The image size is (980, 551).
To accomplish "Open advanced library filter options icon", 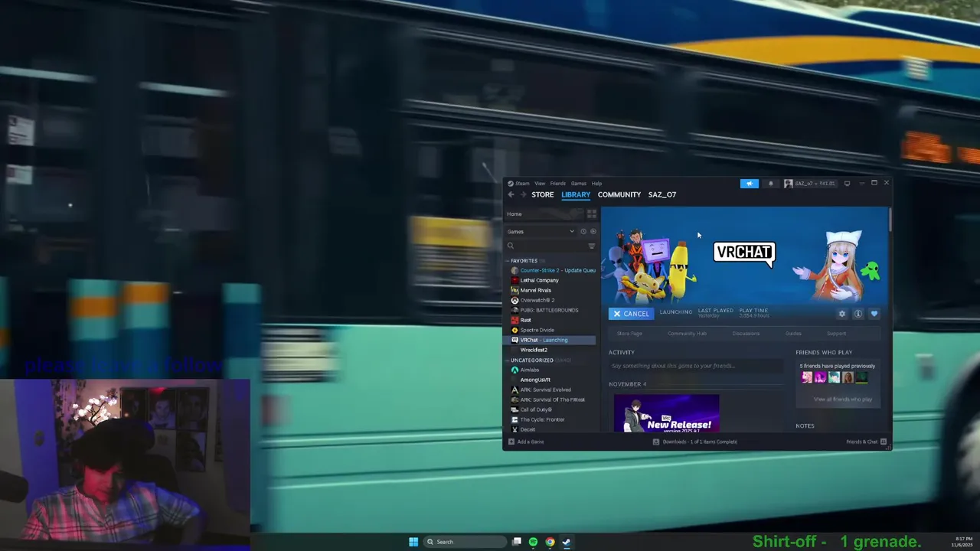I will point(591,246).
